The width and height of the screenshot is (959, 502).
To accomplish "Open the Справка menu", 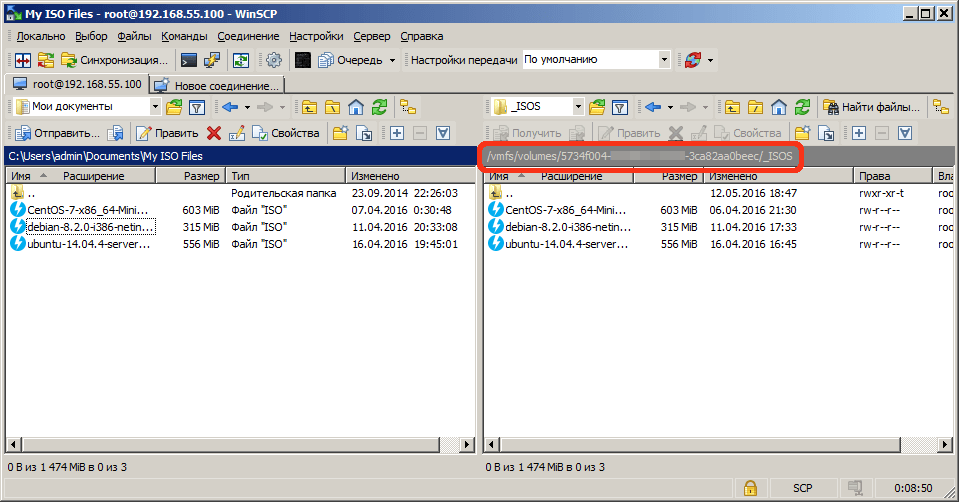I will (421, 36).
